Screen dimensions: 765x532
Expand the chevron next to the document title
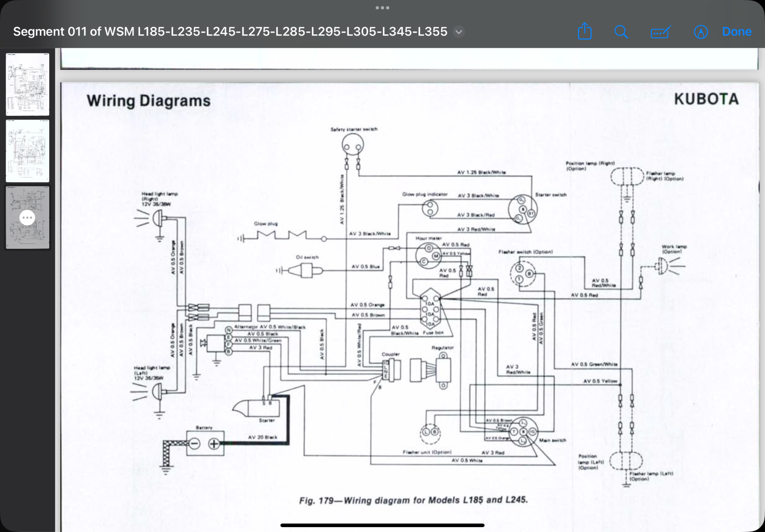[x=459, y=32]
